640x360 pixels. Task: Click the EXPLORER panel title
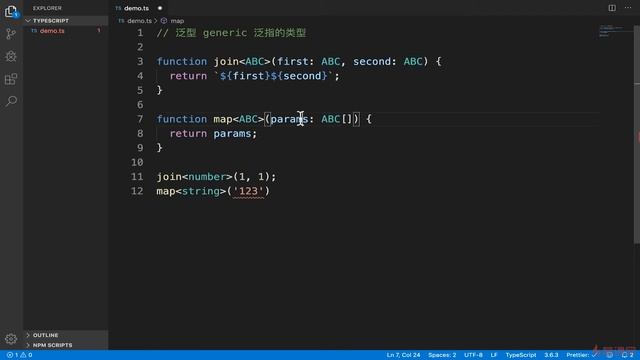(x=47, y=8)
